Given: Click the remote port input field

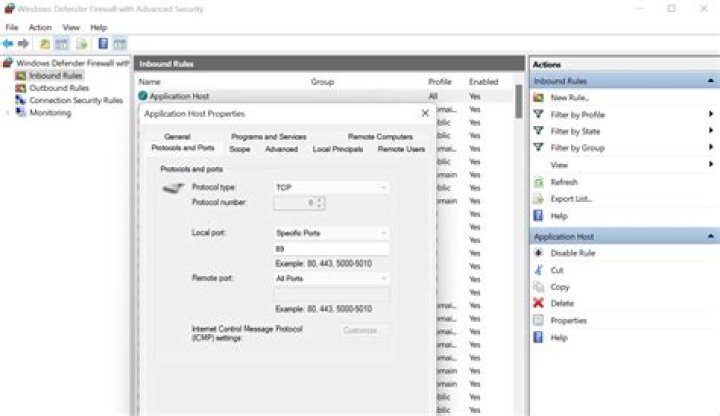Looking at the screenshot, I should (x=331, y=294).
